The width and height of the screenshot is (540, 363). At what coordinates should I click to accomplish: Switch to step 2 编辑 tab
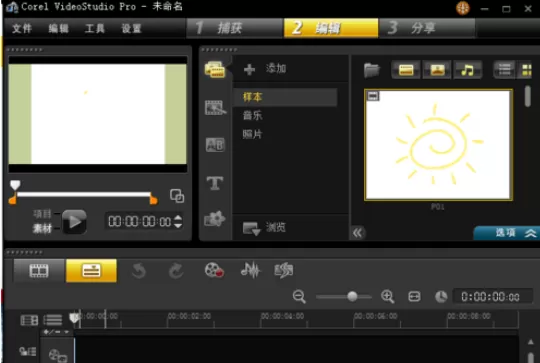pos(331,28)
